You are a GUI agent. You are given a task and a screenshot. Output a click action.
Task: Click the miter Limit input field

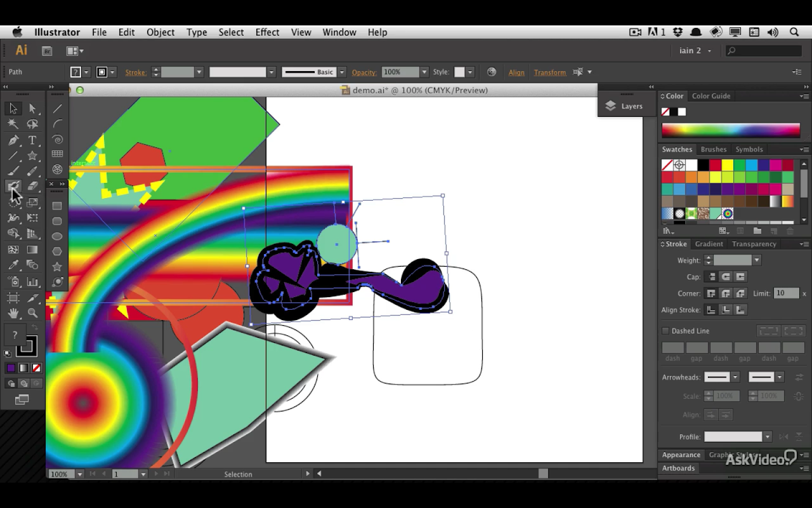786,293
